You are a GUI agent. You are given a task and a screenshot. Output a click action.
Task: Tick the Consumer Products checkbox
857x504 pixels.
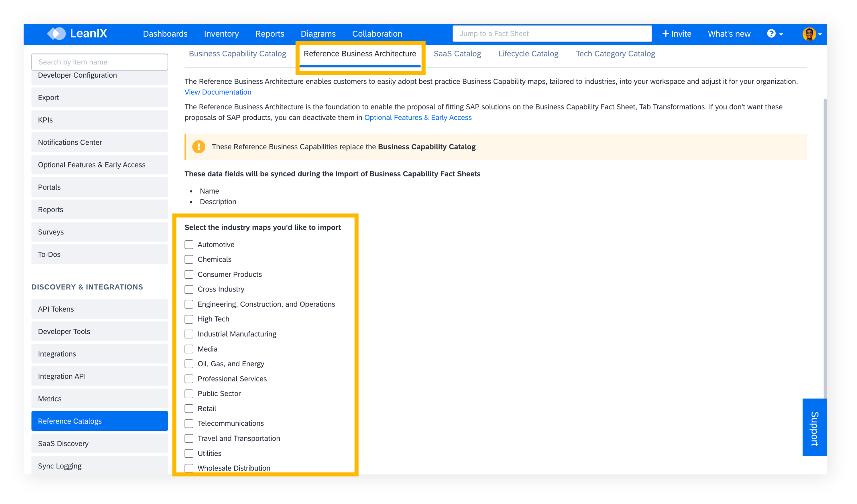click(x=189, y=274)
